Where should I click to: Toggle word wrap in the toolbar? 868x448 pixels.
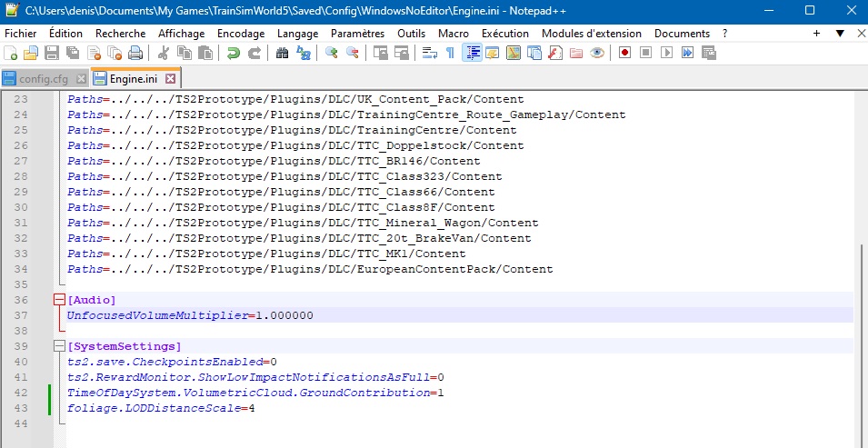pyautogui.click(x=430, y=54)
